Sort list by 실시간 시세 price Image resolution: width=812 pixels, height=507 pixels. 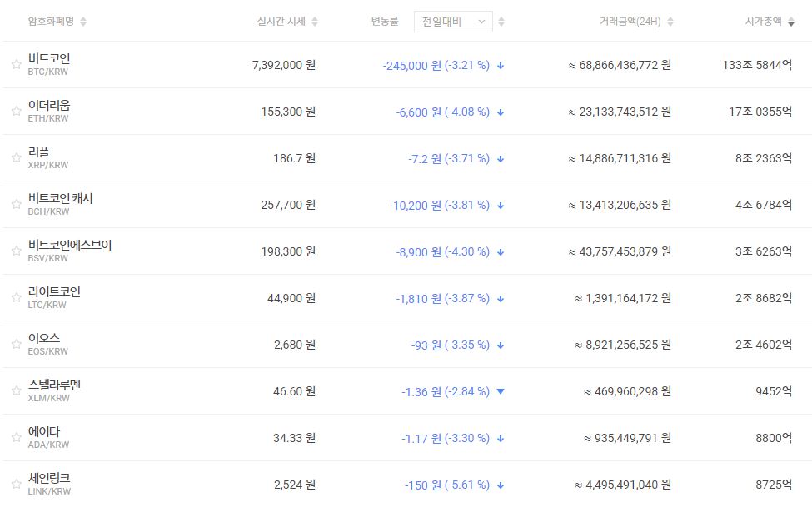coord(287,22)
